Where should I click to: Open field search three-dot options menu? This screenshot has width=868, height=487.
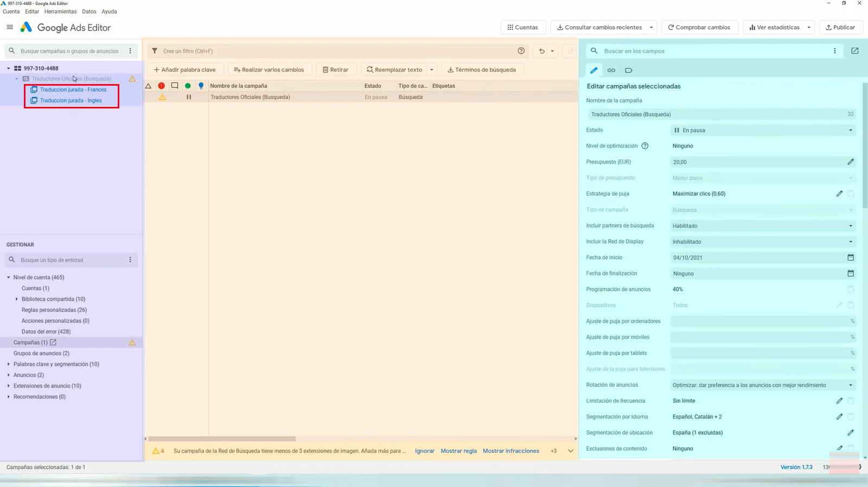coord(835,51)
